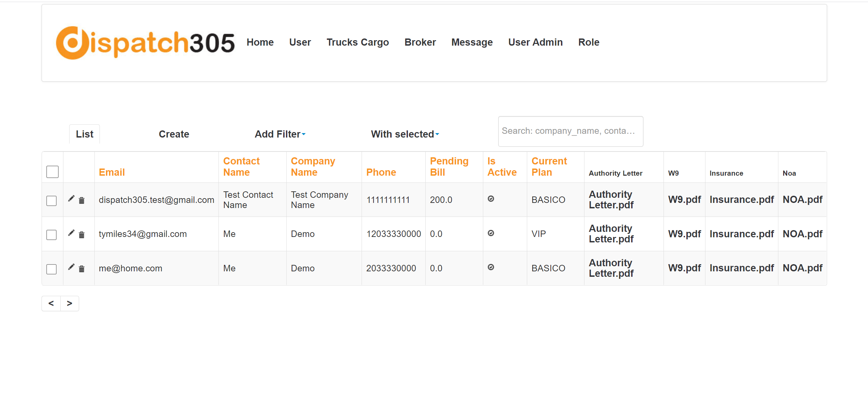The height and width of the screenshot is (399, 868).
Task: Delete the dispatch305.test@gmail.com row
Action: (x=81, y=200)
